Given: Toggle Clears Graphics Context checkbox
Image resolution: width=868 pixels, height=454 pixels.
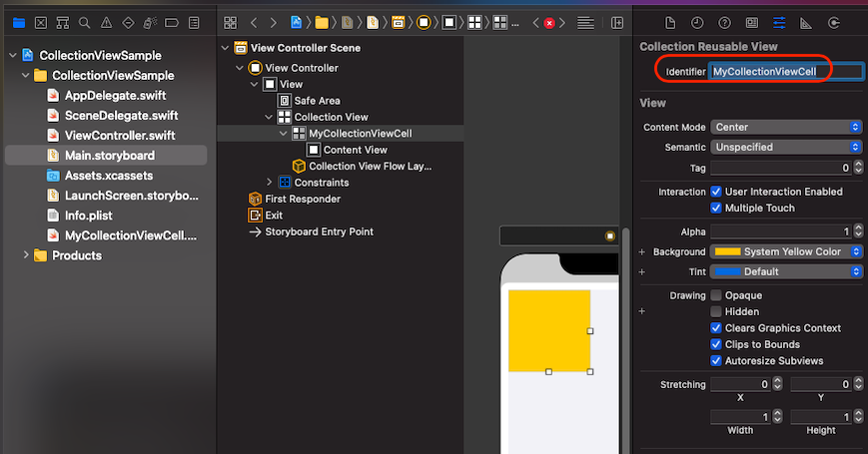Looking at the screenshot, I should (x=716, y=328).
